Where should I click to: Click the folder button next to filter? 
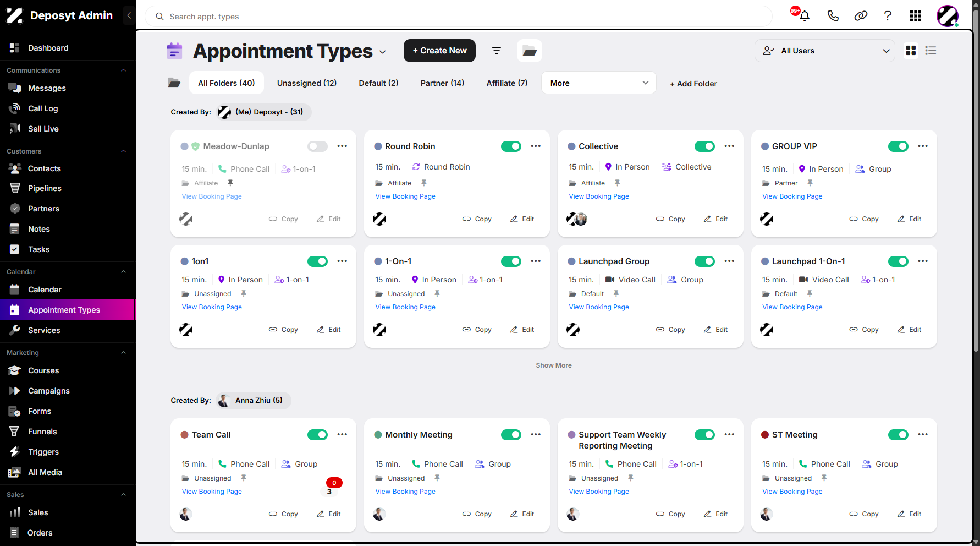(x=530, y=51)
